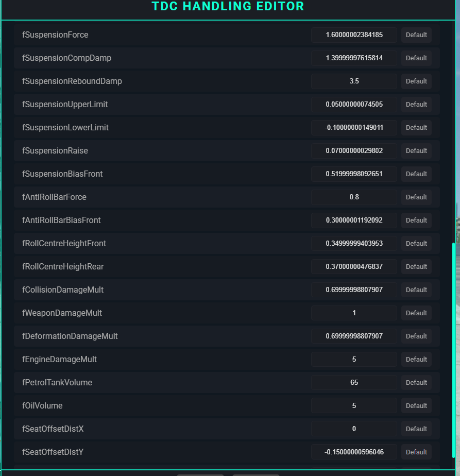The height and width of the screenshot is (476, 460).
Task: Click the teal vertical scrollbar thumb
Action: coord(453,349)
